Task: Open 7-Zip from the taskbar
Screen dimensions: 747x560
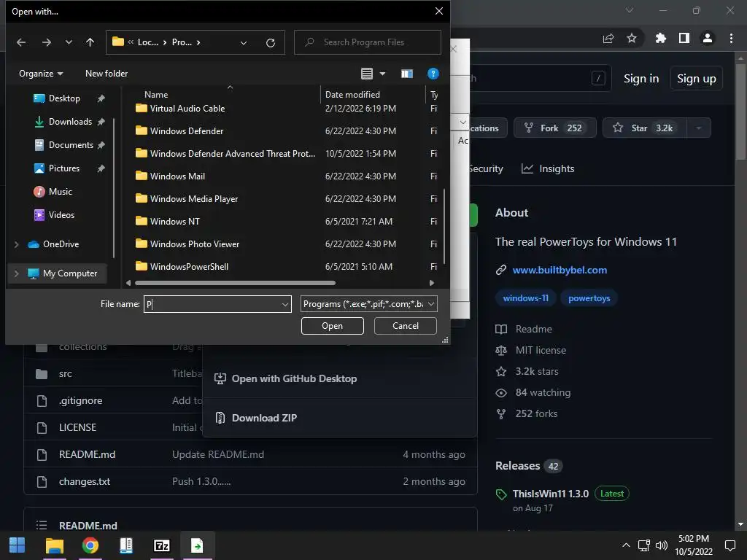Action: click(x=161, y=545)
